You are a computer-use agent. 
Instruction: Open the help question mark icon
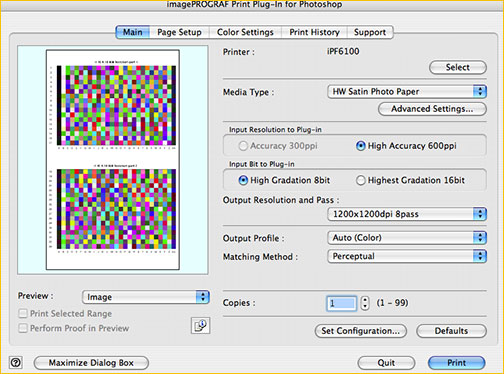click(16, 362)
